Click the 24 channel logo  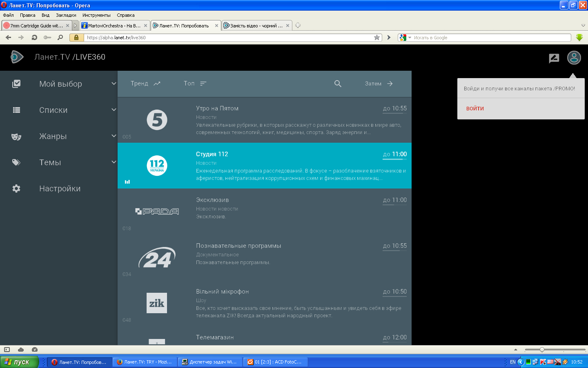157,257
